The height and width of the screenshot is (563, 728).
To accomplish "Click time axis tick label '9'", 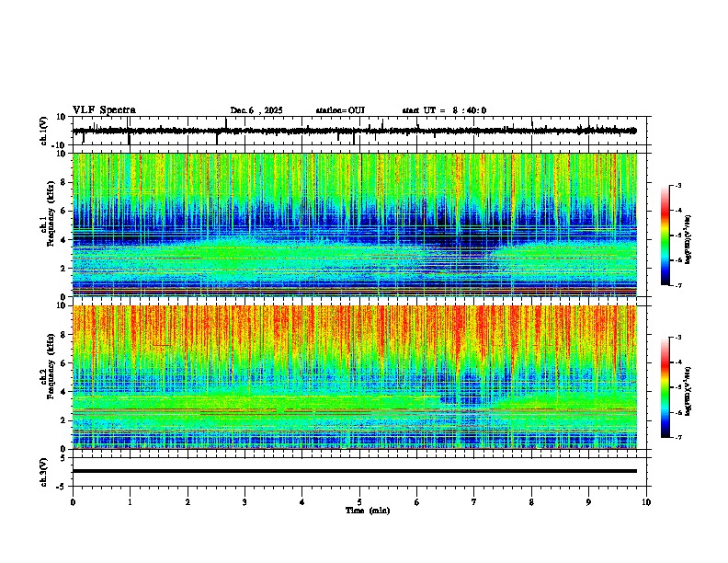I will pos(588,502).
